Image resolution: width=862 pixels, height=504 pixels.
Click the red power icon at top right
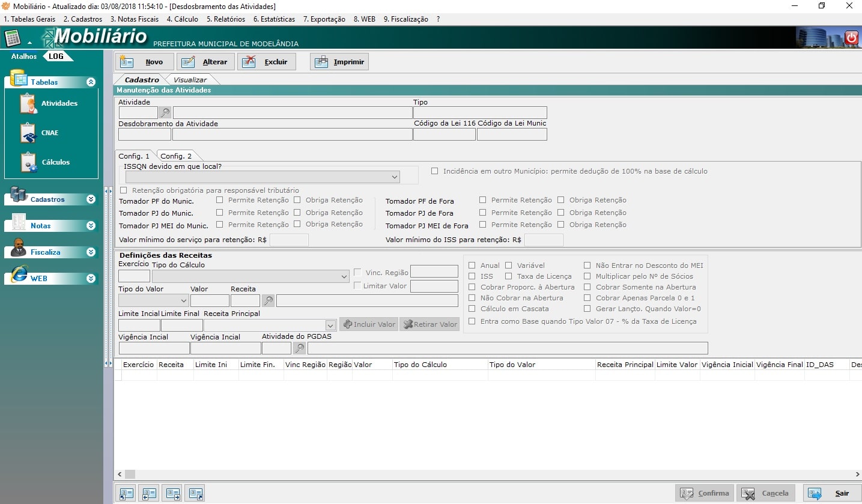851,38
